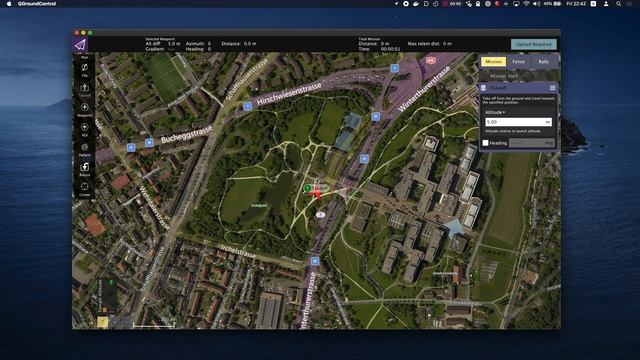Switch to the Fence tab

click(x=518, y=62)
